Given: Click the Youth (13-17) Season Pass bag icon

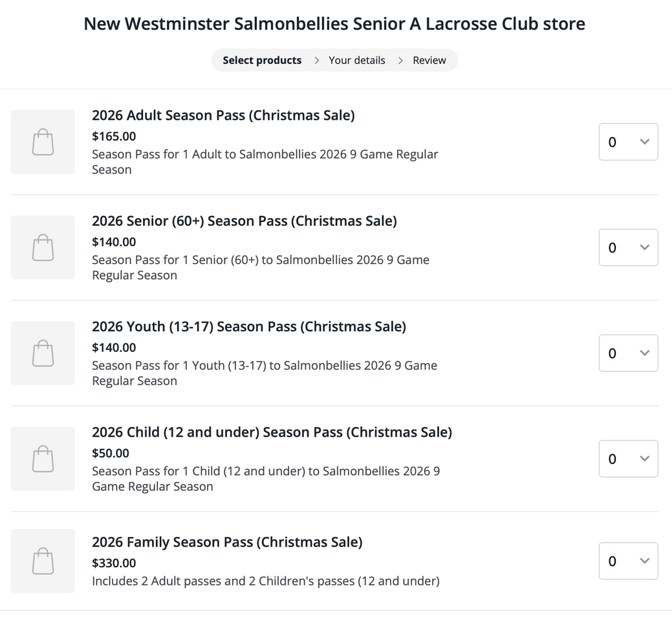Looking at the screenshot, I should tap(43, 353).
